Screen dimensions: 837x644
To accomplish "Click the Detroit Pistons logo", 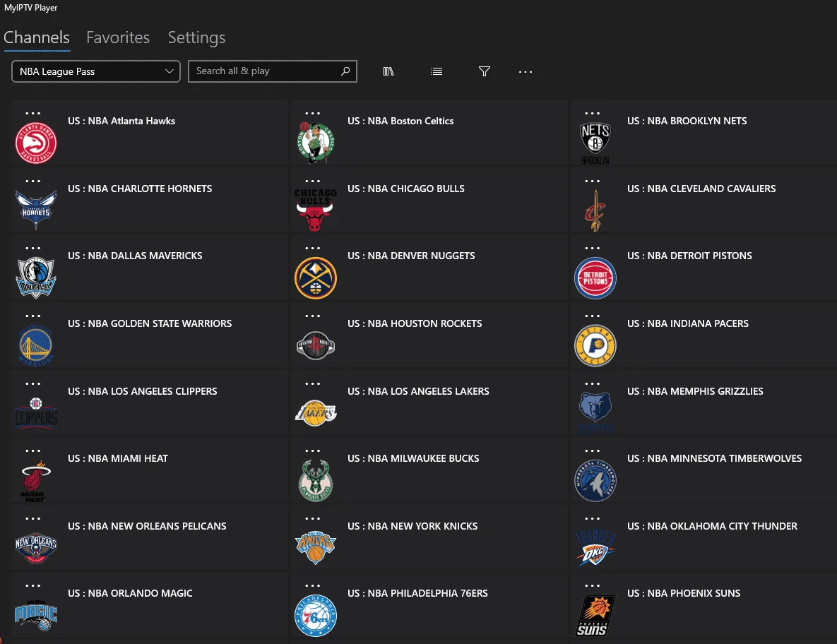I will 595,278.
